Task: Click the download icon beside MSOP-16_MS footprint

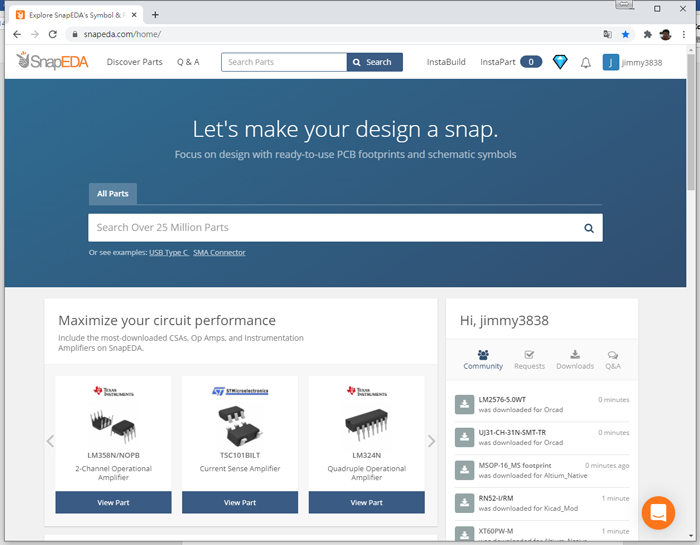Action: [x=464, y=470]
